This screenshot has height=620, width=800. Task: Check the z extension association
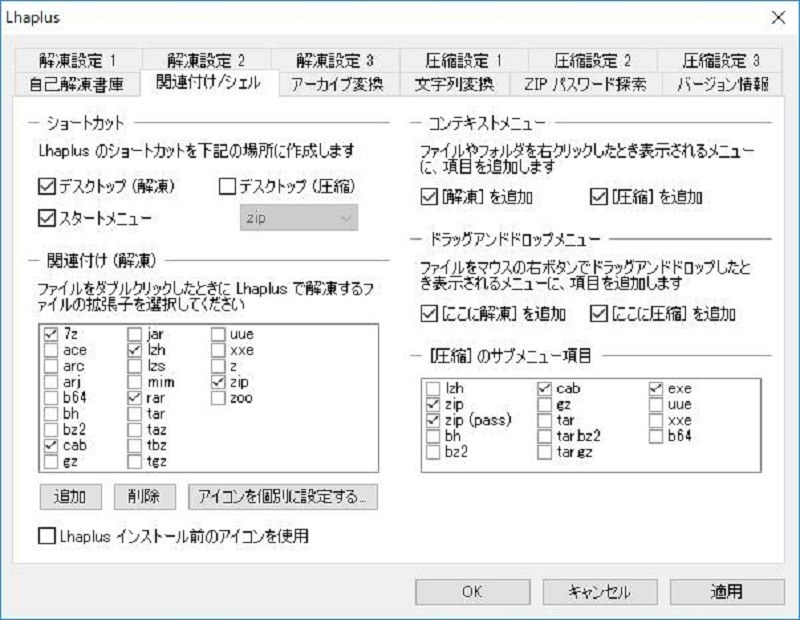(x=218, y=366)
